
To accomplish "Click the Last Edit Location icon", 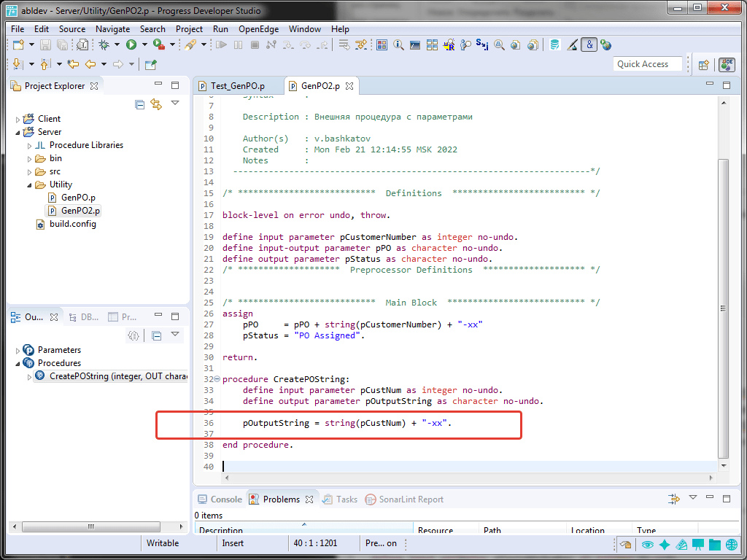I will click(x=73, y=64).
